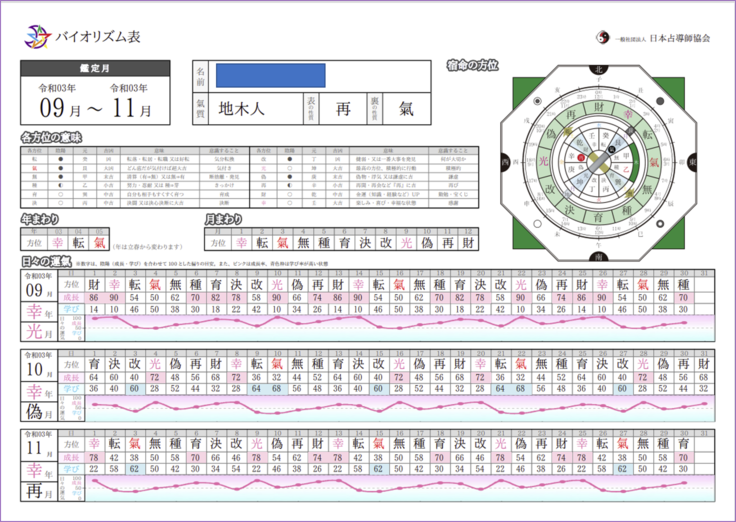Screen dimensions: 736x522
Task: Click the colorful バイオリズム表 logo icon
Action: [x=37, y=38]
